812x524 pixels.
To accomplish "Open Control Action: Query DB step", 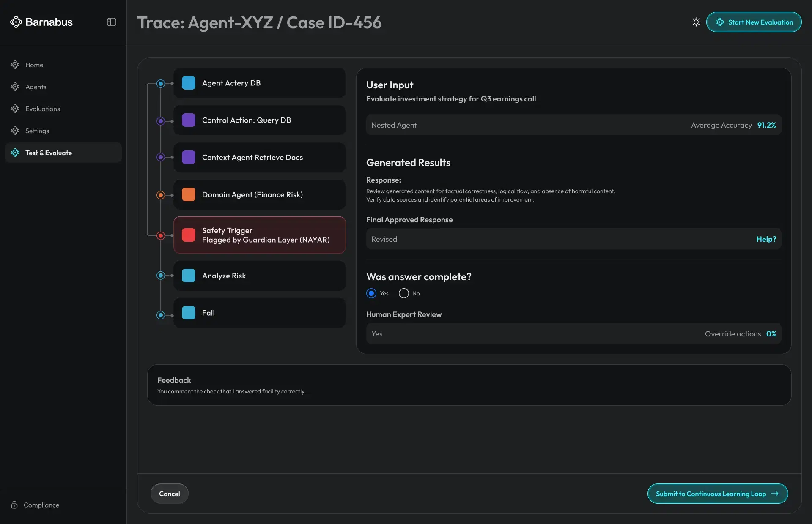I will (259, 120).
